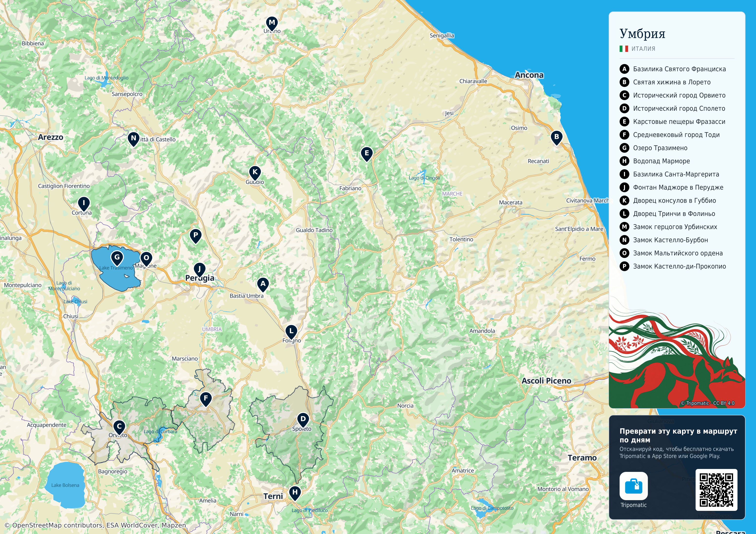Image resolution: width=756 pixels, height=534 pixels.
Task: Open map pin L at Foligno
Action: (x=291, y=332)
